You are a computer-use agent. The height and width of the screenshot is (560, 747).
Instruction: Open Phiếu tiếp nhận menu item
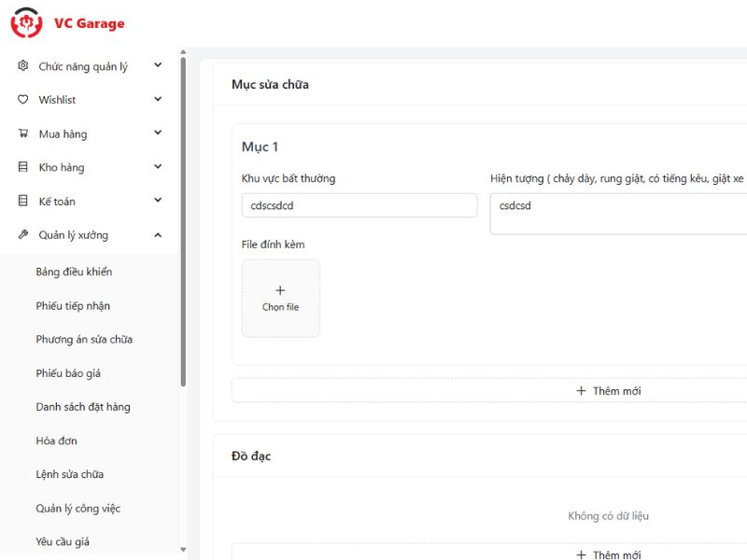click(73, 306)
